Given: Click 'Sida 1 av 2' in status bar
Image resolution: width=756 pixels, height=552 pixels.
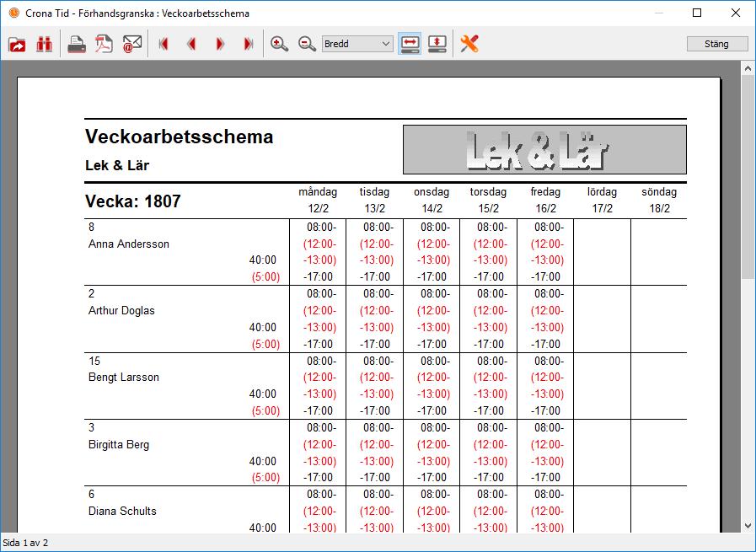Looking at the screenshot, I should [x=25, y=543].
